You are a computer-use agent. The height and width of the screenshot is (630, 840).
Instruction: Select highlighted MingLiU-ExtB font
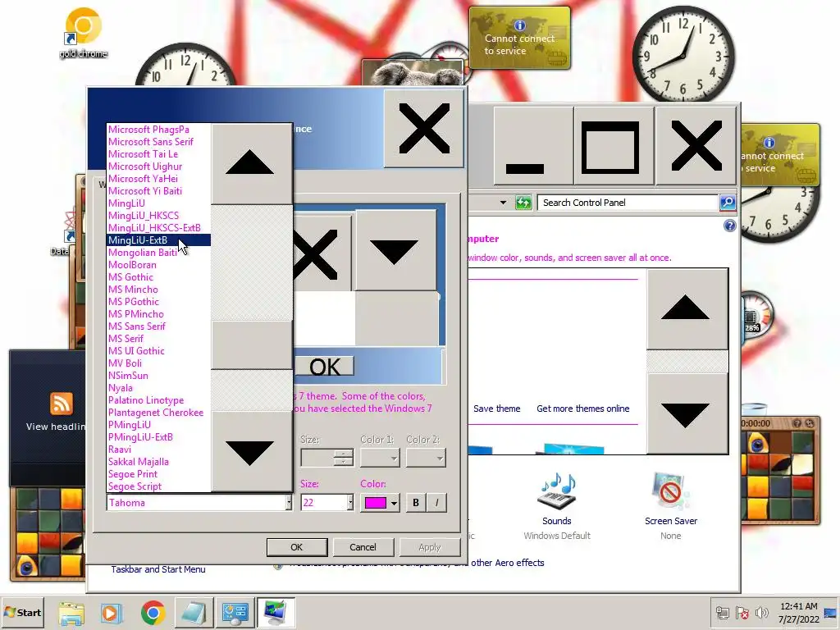tap(158, 240)
